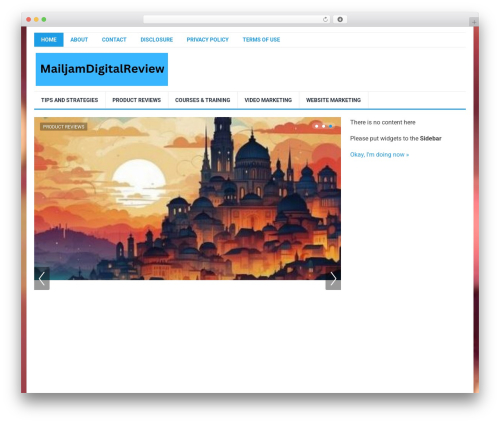Minimize the browser window with the yellow button

coord(36,20)
